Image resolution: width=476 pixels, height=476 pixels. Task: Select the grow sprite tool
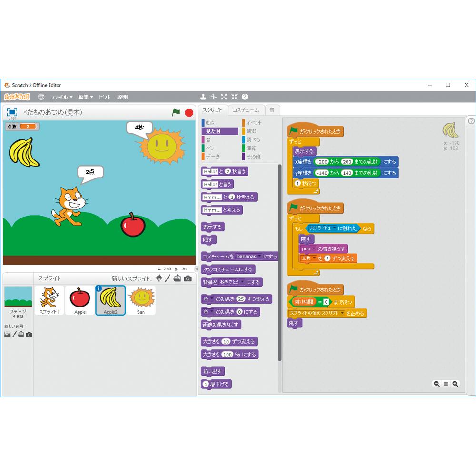(224, 97)
